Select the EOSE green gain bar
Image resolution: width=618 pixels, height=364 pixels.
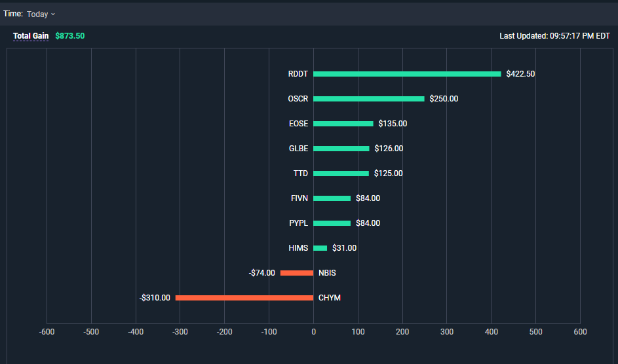tap(343, 124)
